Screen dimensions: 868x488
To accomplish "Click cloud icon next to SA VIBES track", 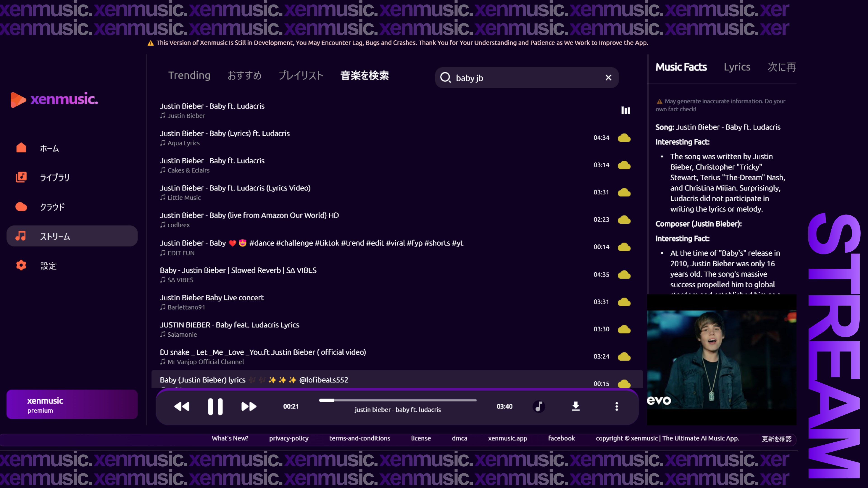I will [x=624, y=274].
